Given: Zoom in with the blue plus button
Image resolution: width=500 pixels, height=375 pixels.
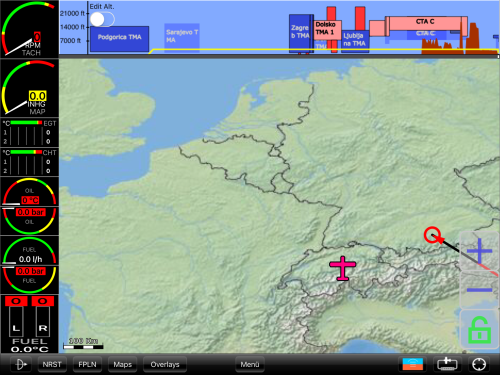Looking at the screenshot, I should tap(479, 251).
